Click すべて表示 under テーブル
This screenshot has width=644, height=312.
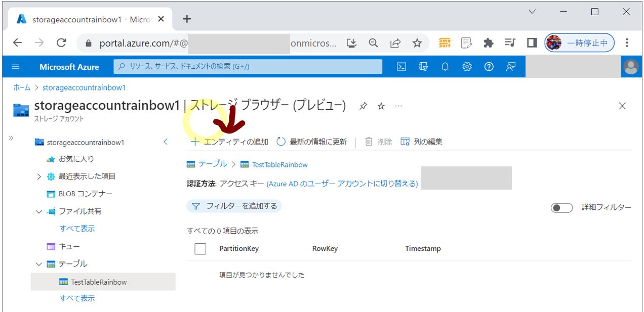point(77,298)
